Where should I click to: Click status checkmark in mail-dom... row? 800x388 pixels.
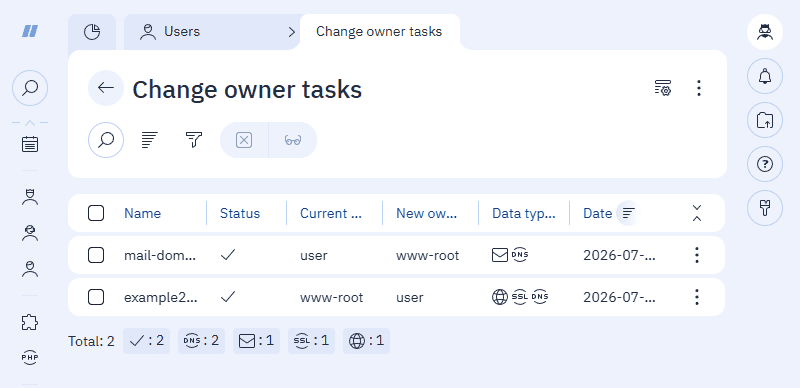pyautogui.click(x=228, y=255)
